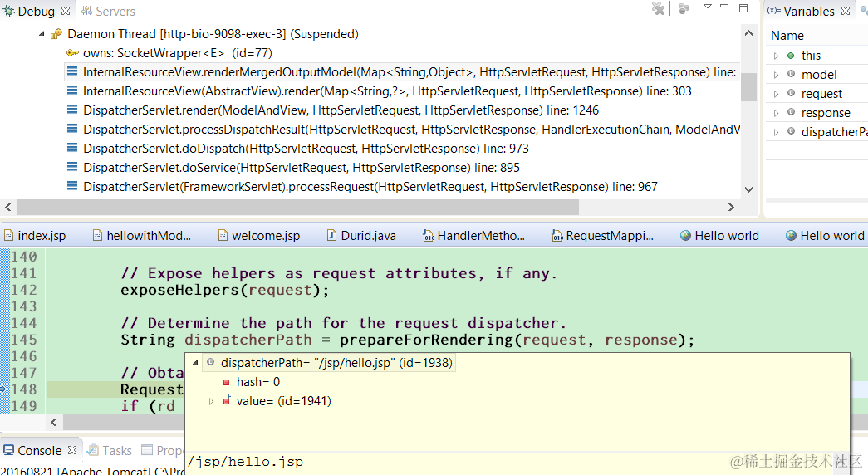
Task: Click the Debug view horizontal scrollbar thumb
Action: click(x=298, y=207)
